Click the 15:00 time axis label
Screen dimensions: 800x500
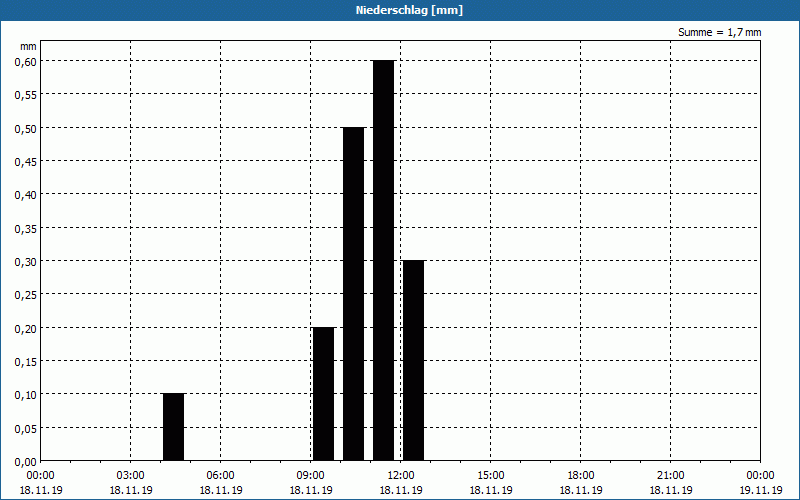click(x=491, y=476)
